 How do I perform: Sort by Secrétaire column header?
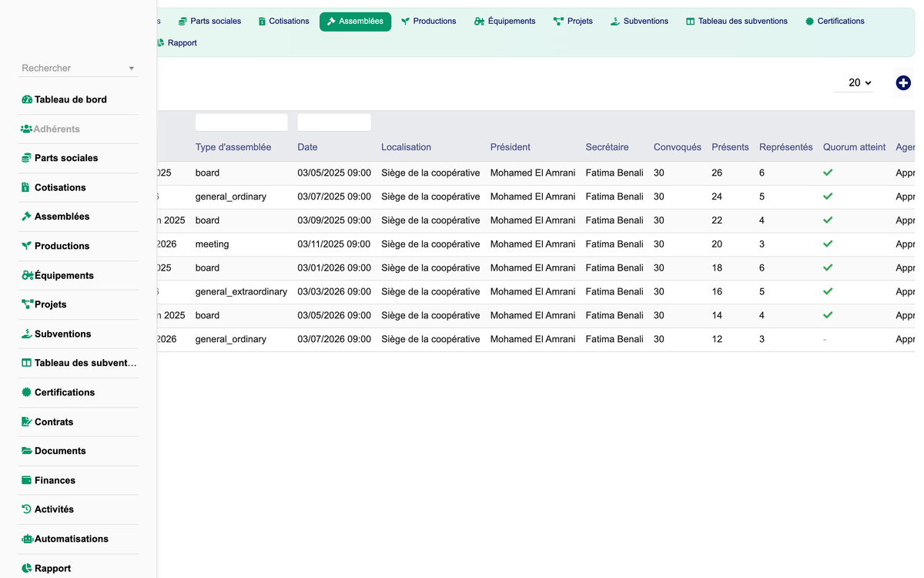[x=607, y=147]
